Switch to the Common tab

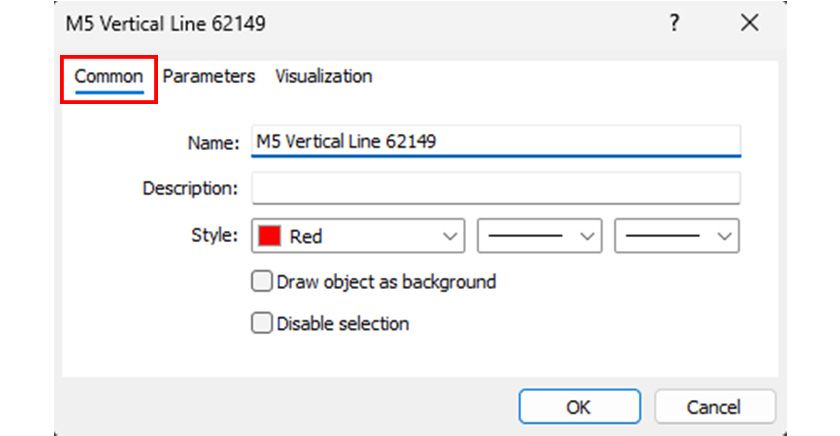(x=109, y=77)
